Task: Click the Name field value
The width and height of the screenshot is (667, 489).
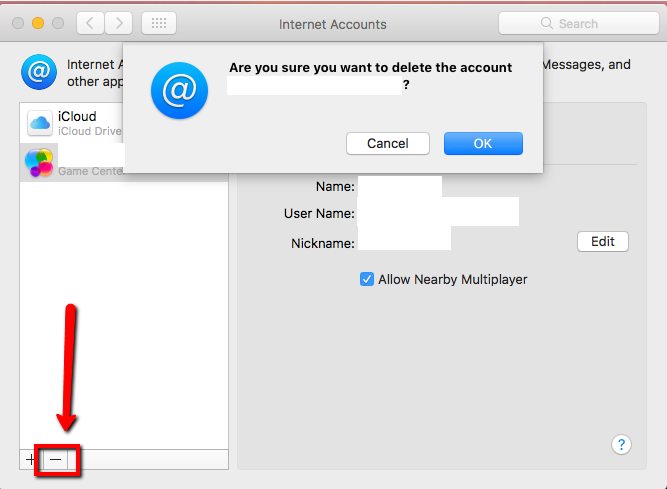Action: pyautogui.click(x=400, y=186)
